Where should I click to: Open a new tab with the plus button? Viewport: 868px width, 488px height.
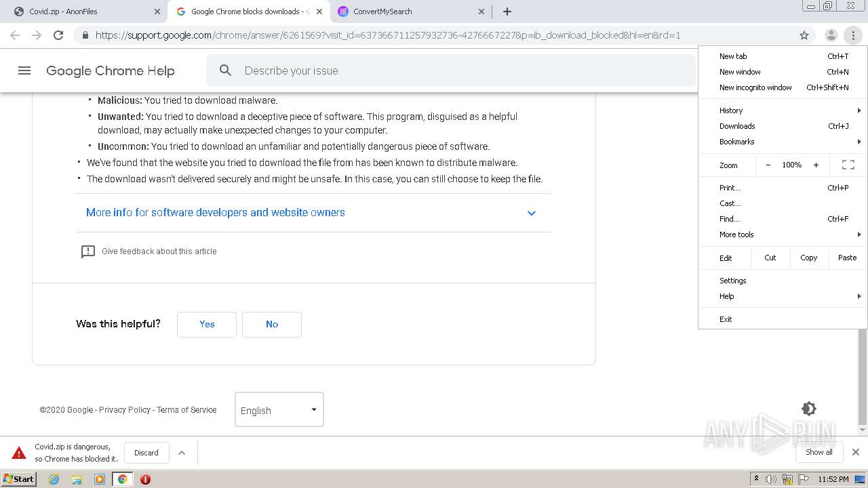point(507,12)
